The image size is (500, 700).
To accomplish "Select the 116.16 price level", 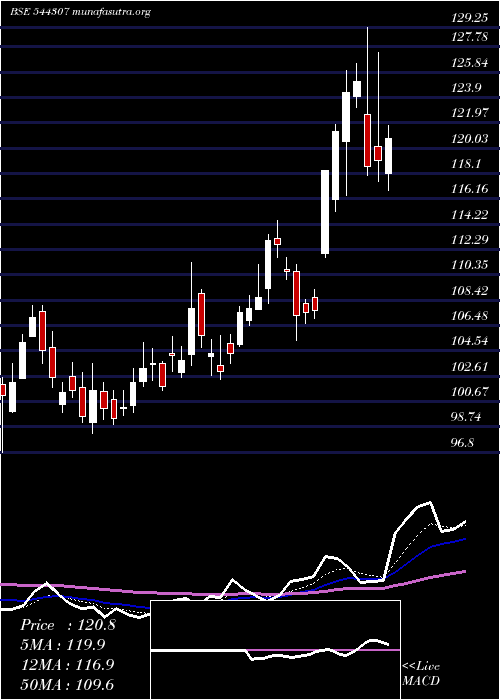I will [x=470, y=189].
